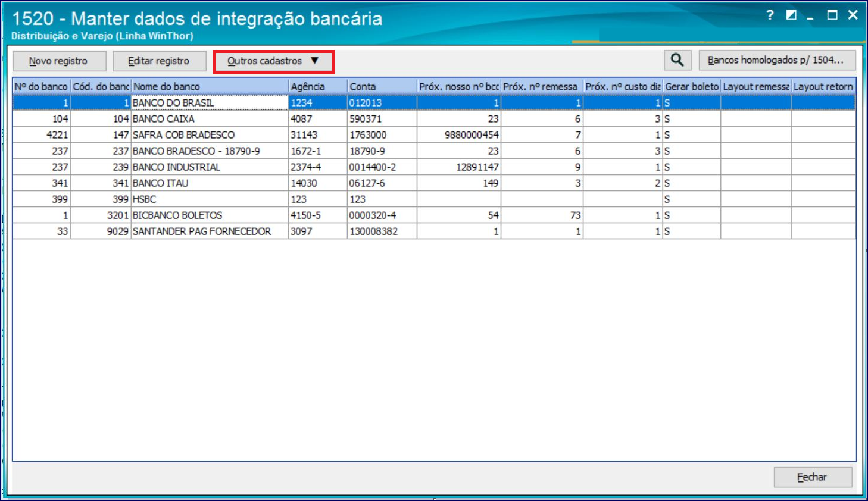Click Próx. nº custo column header
Viewport: 868px width, 501px height.
[623, 87]
